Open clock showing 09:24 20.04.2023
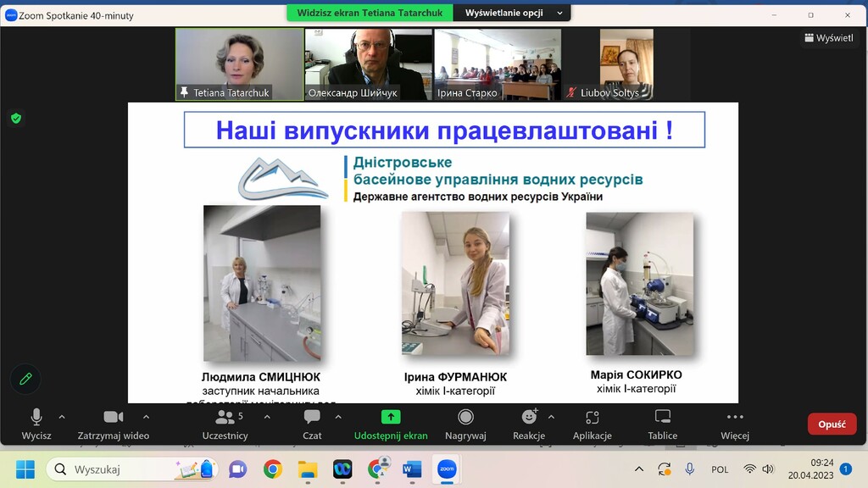 tap(810, 469)
